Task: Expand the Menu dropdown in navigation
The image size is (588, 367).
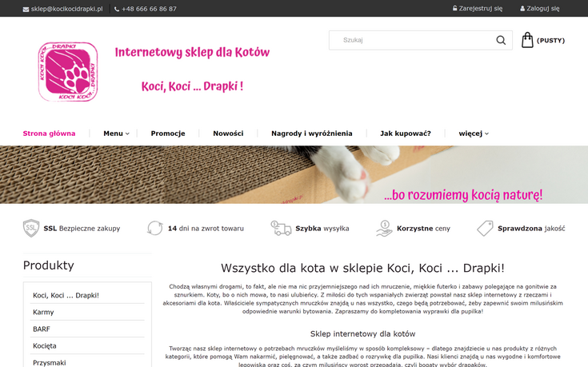Action: pyautogui.click(x=115, y=134)
